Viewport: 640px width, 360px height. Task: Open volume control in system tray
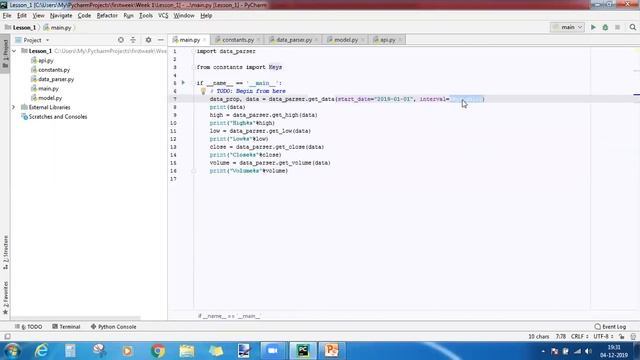coord(588,351)
